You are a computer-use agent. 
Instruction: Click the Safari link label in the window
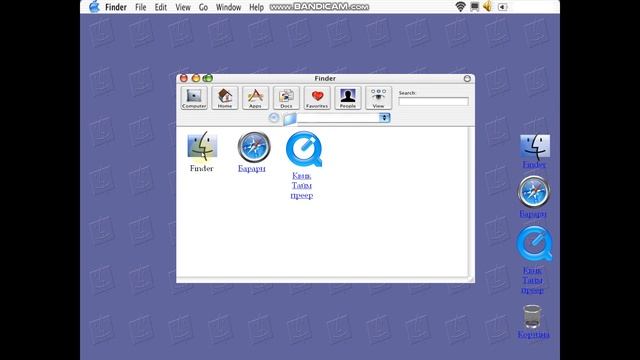point(251,168)
